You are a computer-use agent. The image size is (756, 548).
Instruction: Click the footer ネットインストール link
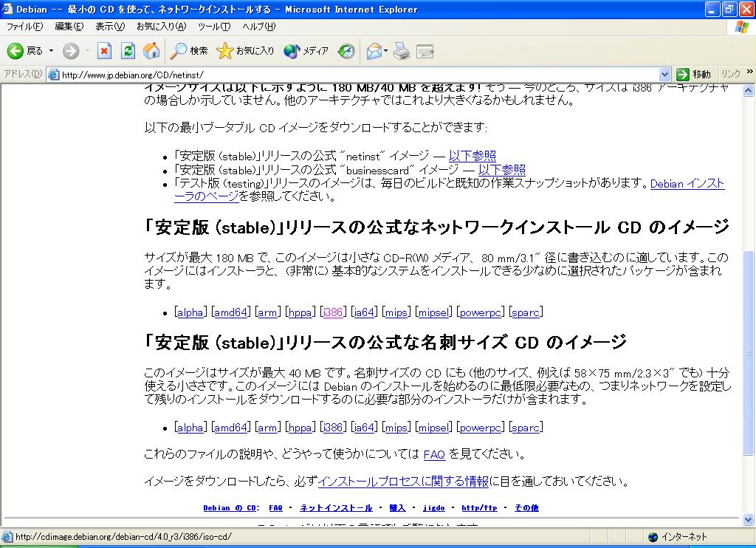point(336,508)
